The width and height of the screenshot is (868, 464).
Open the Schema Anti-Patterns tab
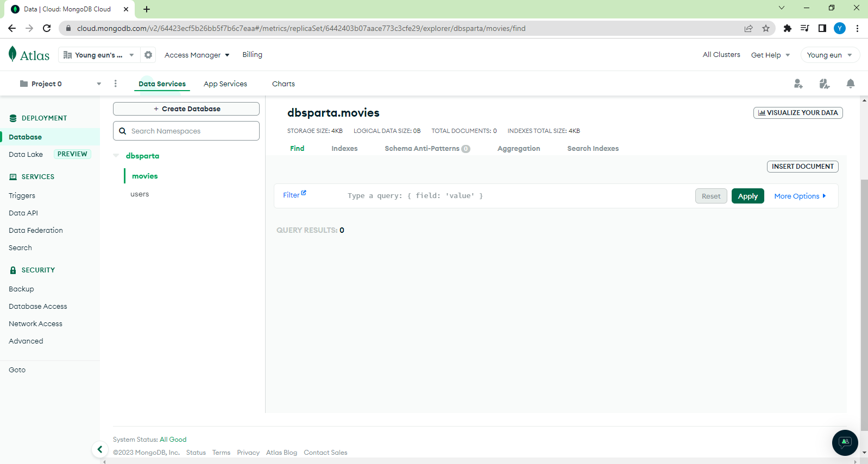click(x=427, y=148)
